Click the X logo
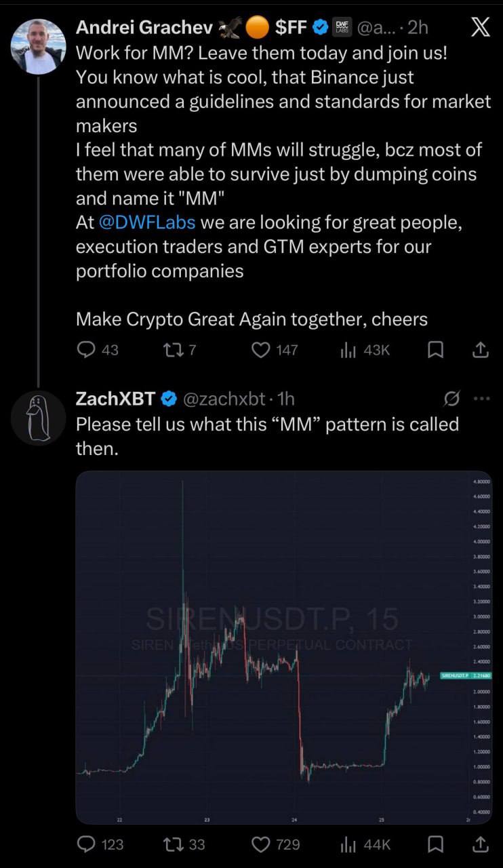503x868 pixels. (480, 27)
